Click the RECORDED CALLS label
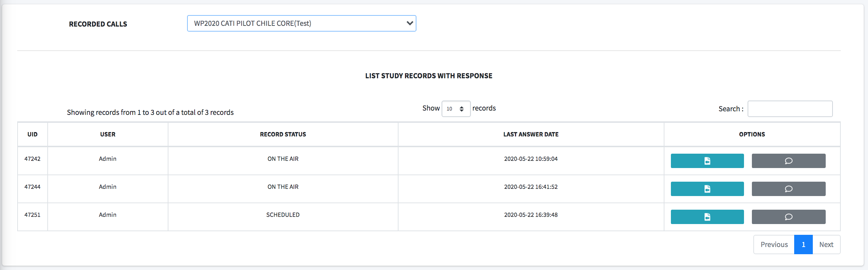Screen dimensions: 868x270 click(x=98, y=24)
